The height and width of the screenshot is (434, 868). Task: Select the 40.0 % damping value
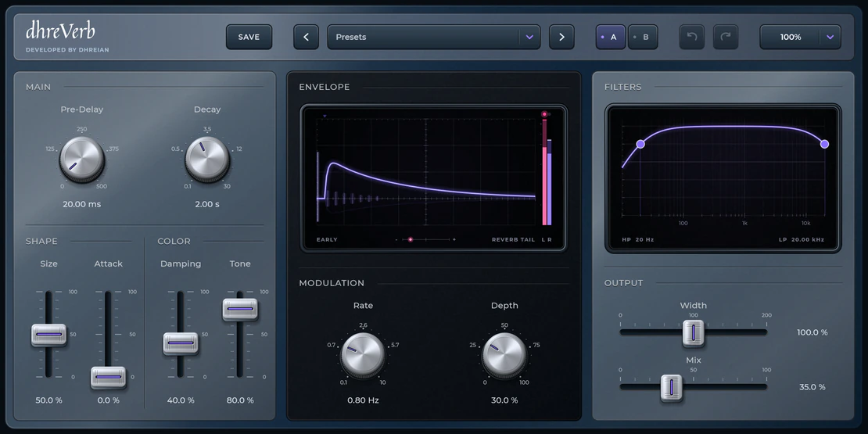click(181, 400)
